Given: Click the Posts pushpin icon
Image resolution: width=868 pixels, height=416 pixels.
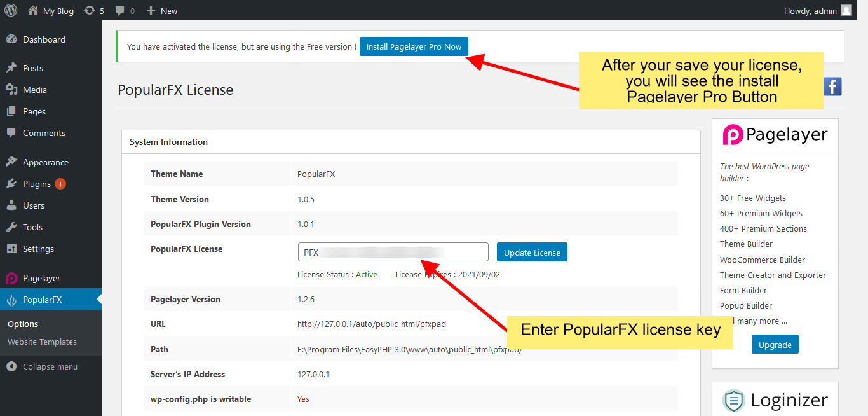Looking at the screenshot, I should (11, 68).
